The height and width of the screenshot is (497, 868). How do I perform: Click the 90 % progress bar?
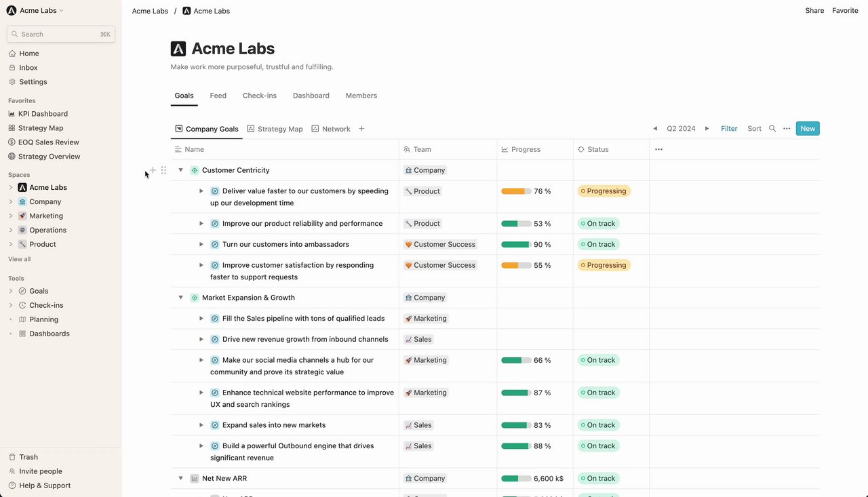pos(516,245)
